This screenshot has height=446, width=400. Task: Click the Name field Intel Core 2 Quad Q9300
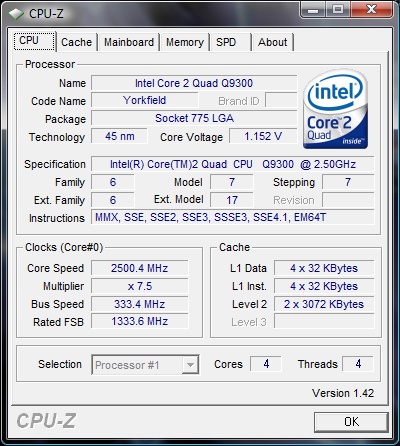[194, 83]
